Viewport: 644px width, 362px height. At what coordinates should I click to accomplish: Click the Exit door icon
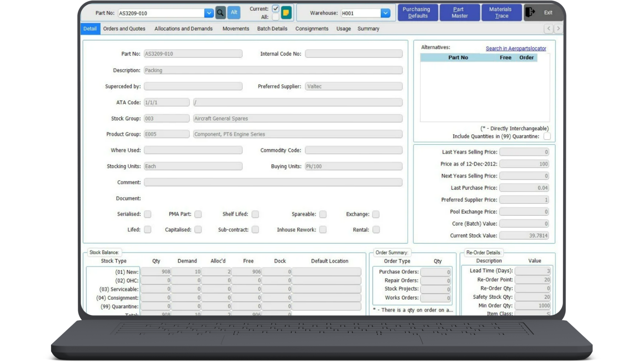(531, 12)
